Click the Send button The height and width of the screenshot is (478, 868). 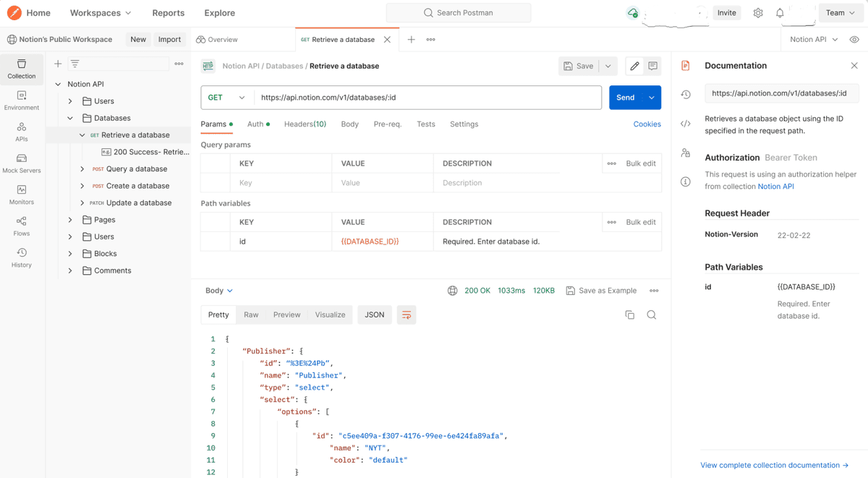pos(626,98)
